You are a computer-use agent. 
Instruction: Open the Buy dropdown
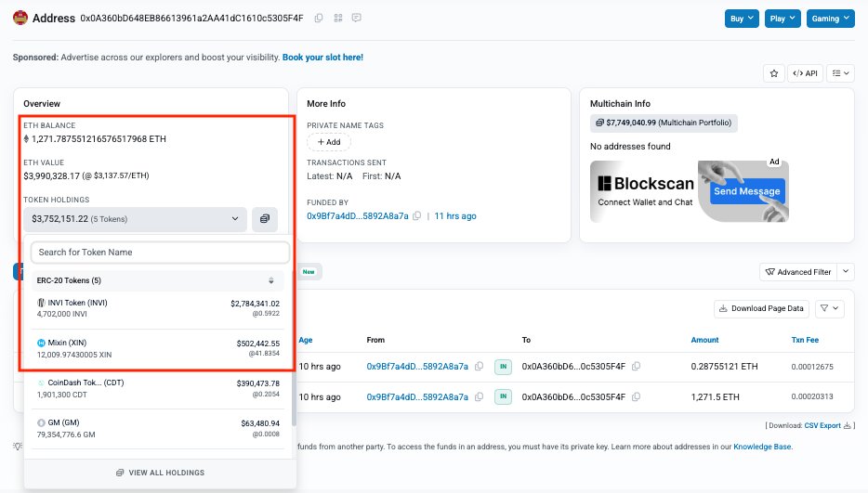[x=742, y=19]
